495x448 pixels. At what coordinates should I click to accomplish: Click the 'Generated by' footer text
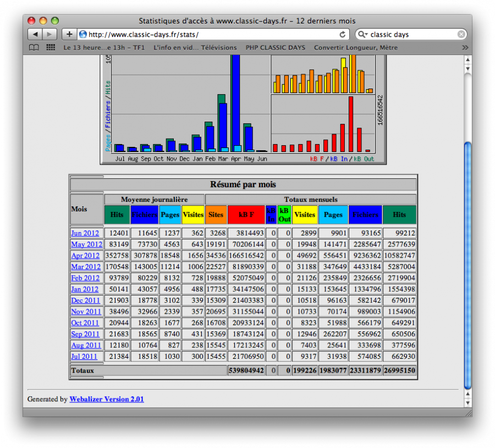[x=47, y=399]
